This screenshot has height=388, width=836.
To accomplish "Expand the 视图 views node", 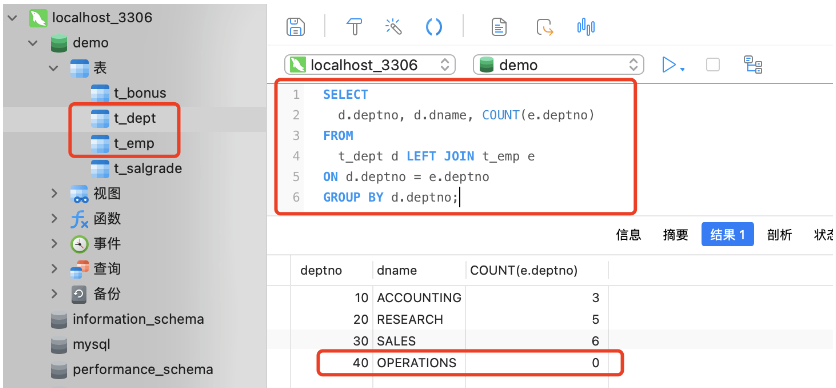I will pos(54,193).
